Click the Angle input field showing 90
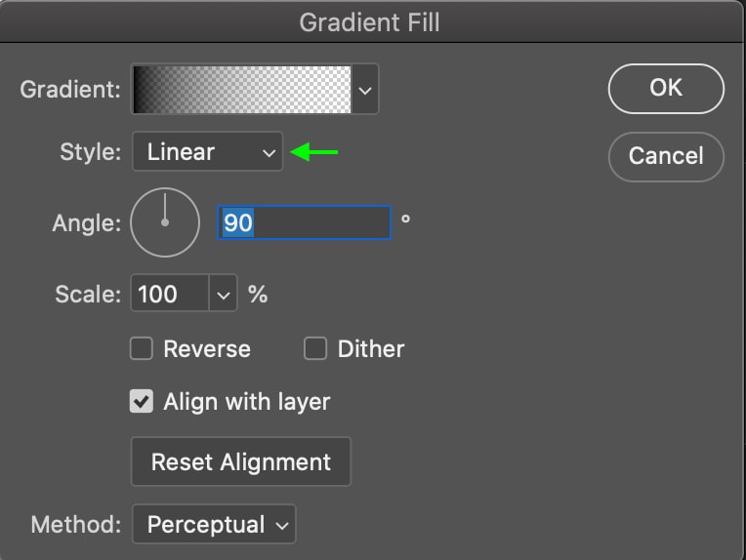This screenshot has height=560, width=746. coord(304,222)
